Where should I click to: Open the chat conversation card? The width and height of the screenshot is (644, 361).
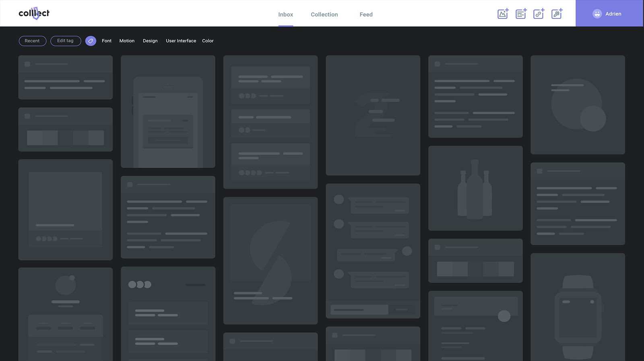pos(373,251)
